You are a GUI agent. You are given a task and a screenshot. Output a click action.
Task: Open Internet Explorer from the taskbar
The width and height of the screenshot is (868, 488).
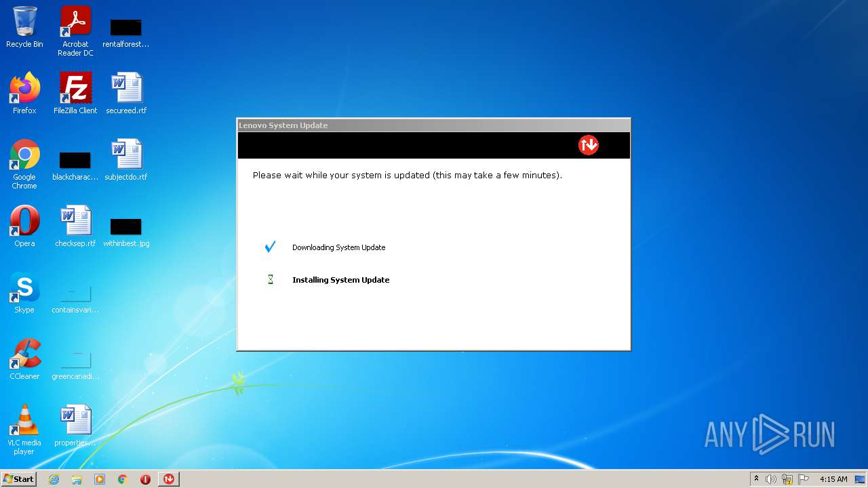(54, 479)
